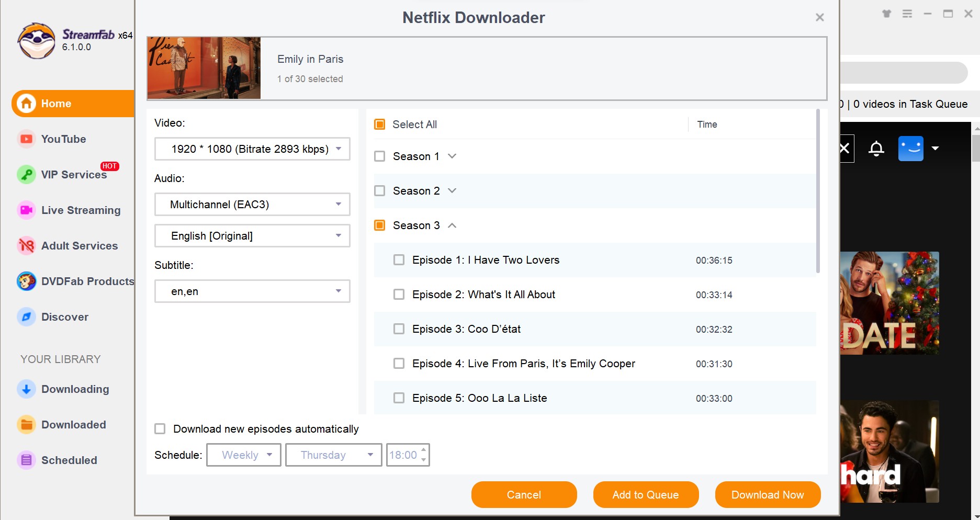This screenshot has width=980, height=520.
Task: Increase the schedule time 18:00
Action: pyautogui.click(x=424, y=450)
